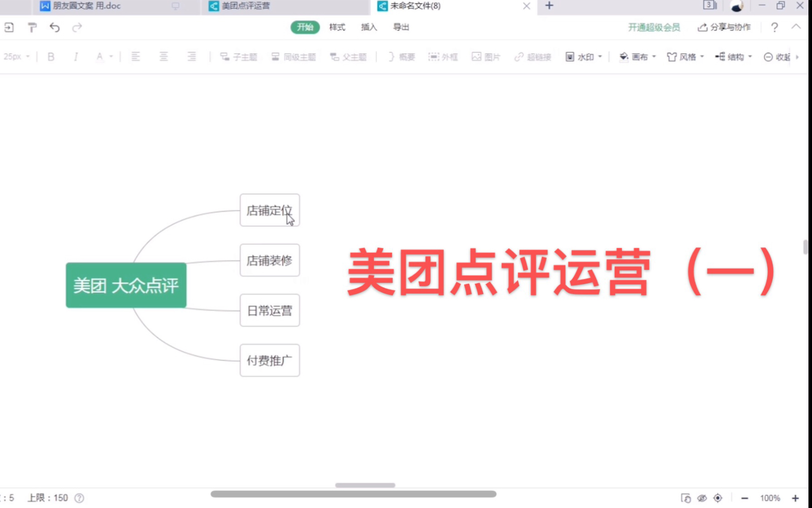This screenshot has height=508, width=812.
Task: Select the 美团 大众点评 central node
Action: pyautogui.click(x=126, y=285)
